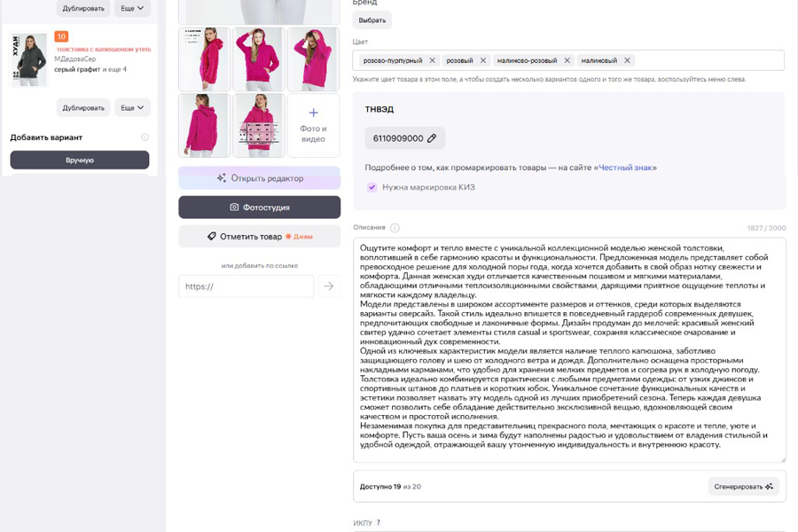
Task: Open the upper Еще dropdown
Action: tap(132, 8)
